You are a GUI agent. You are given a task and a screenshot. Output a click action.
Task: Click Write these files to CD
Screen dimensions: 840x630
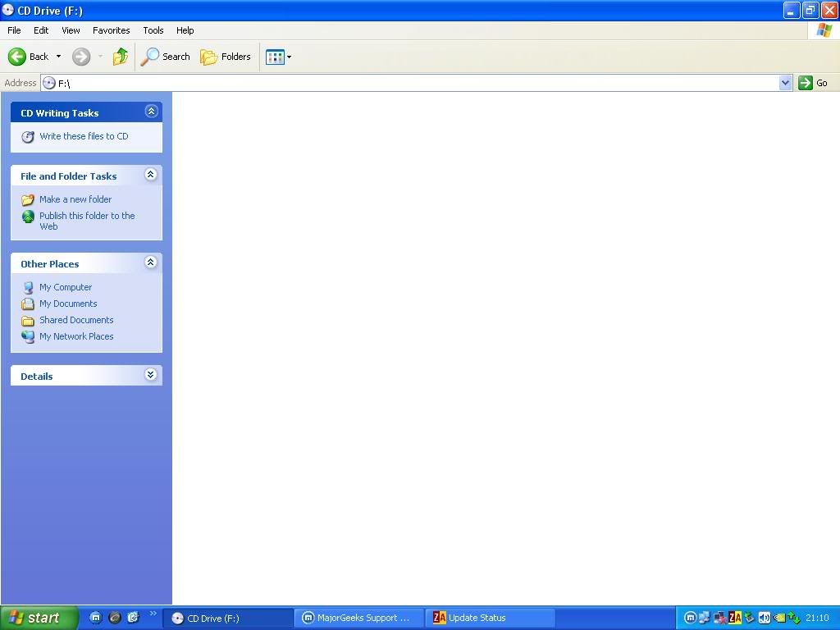[84, 136]
